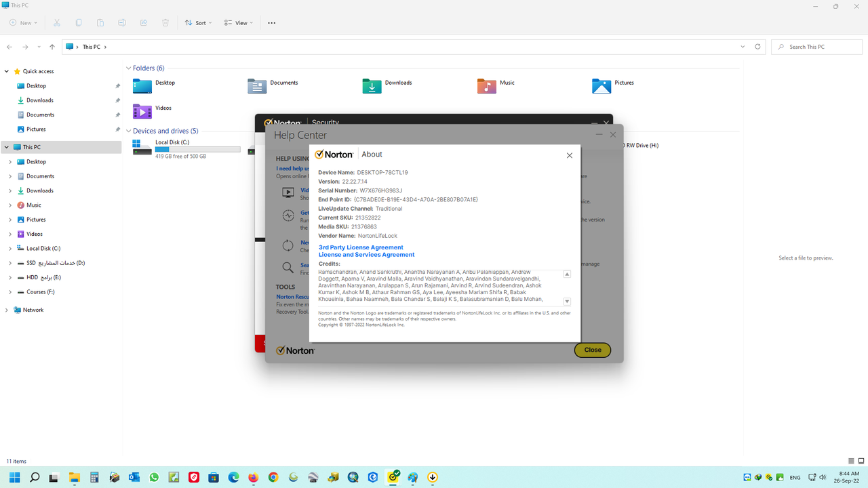Expand Local Disk (C:) in navigation pane
This screenshot has width=868, height=488.
pyautogui.click(x=10, y=249)
